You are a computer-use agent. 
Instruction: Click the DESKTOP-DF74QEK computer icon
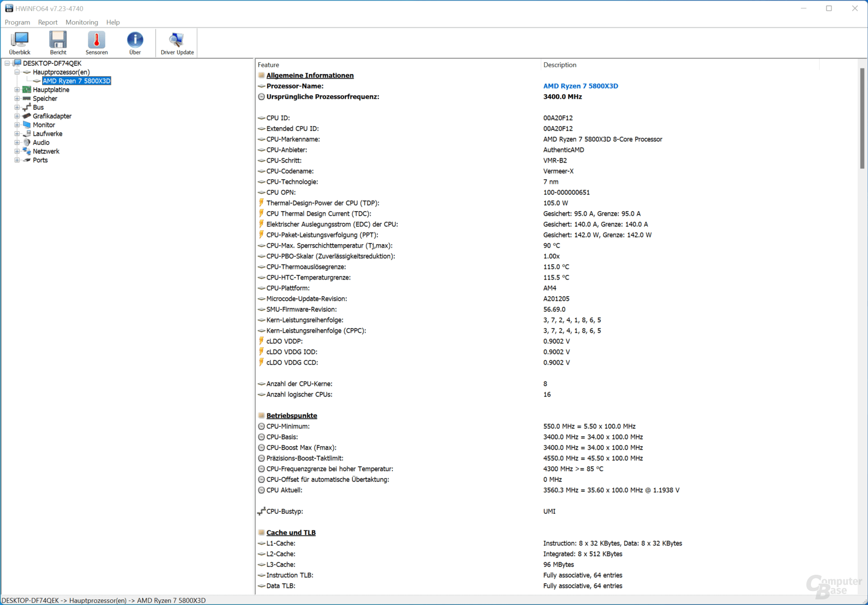click(17, 63)
